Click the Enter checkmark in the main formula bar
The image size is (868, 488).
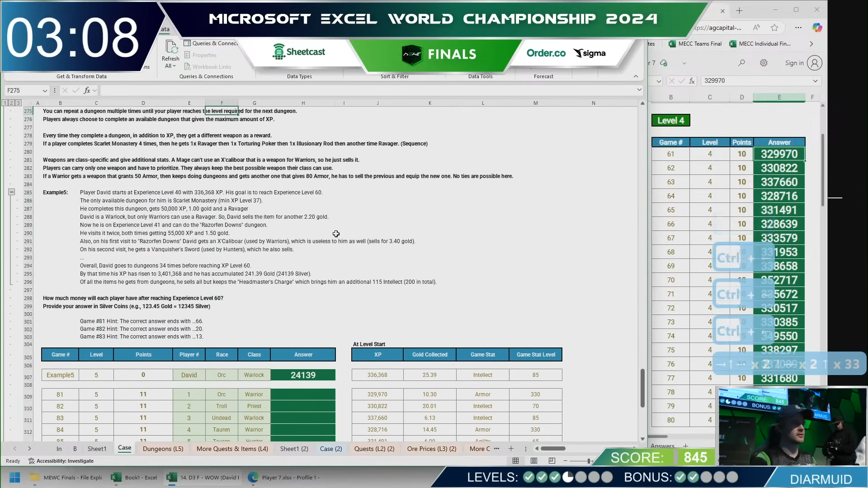point(75,91)
